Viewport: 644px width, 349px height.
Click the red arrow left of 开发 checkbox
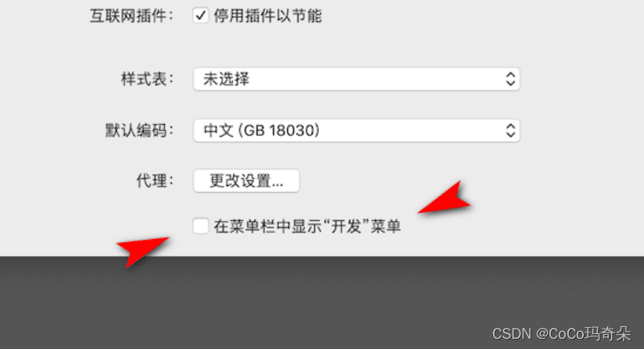pos(141,251)
